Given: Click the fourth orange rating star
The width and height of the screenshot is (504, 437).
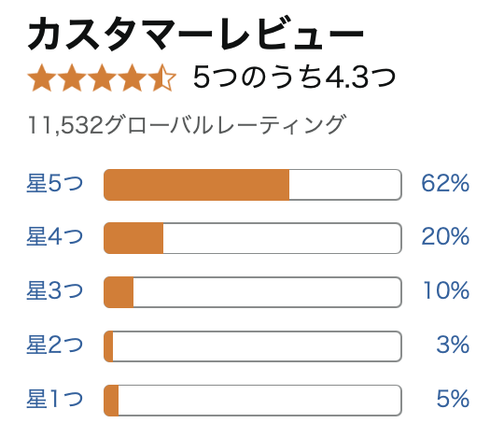Looking at the screenshot, I should [x=132, y=78].
